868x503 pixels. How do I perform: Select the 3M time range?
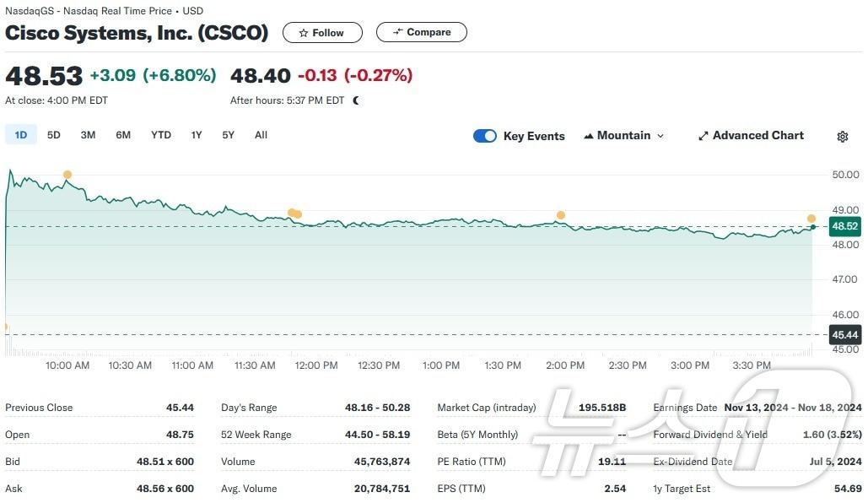pyautogui.click(x=88, y=135)
